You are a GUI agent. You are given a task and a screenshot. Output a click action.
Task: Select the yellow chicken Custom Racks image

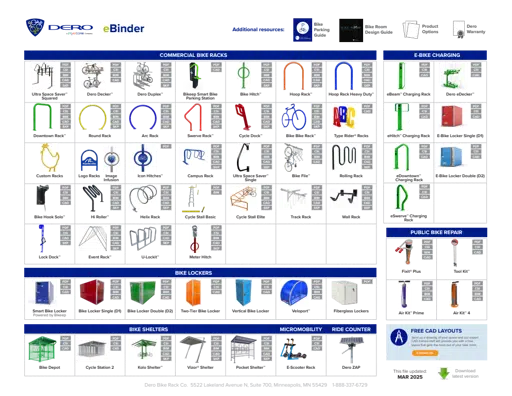(50, 158)
